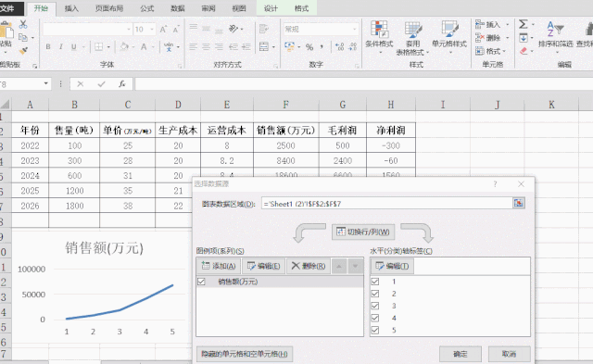Click the formula bar input area

(363, 84)
